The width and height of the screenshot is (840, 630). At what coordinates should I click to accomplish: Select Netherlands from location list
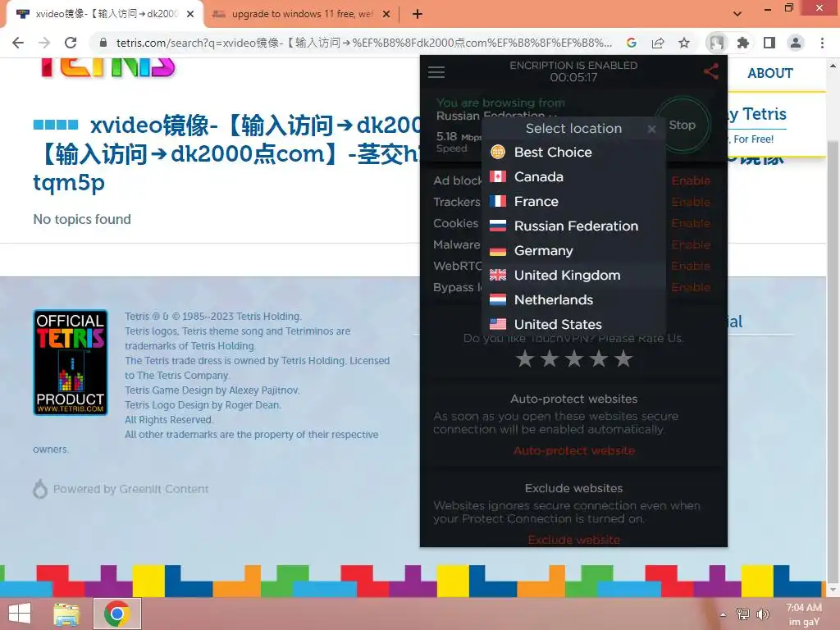[573, 300]
